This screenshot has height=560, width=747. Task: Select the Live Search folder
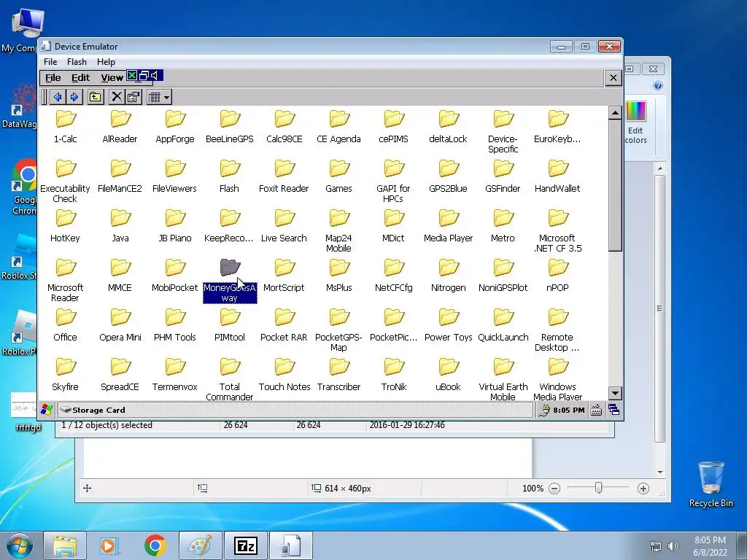pos(284,226)
